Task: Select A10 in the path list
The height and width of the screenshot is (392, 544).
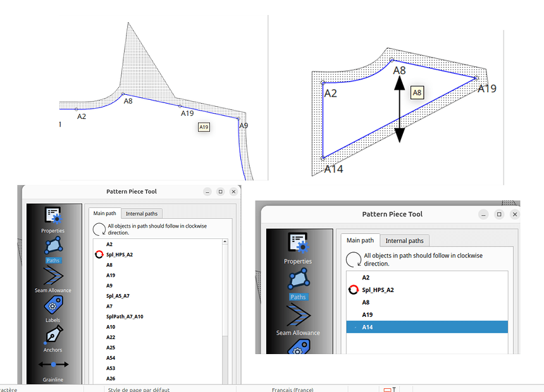Action: 111,327
